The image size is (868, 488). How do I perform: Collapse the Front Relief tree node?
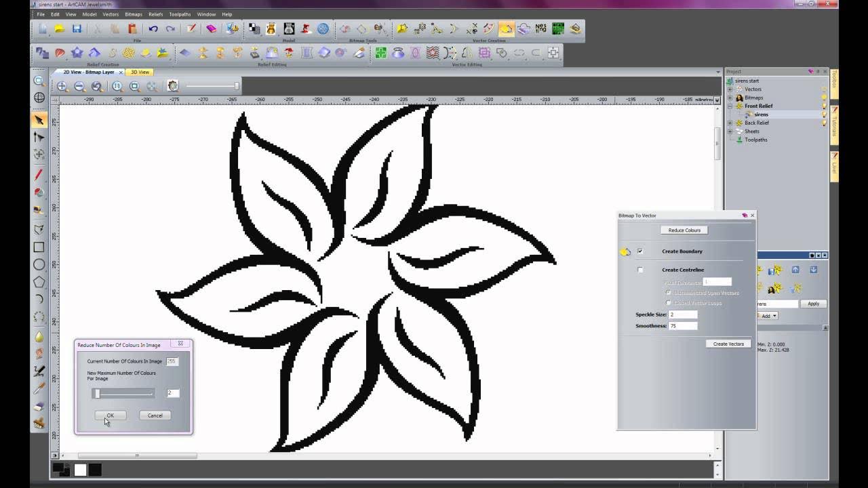point(730,106)
